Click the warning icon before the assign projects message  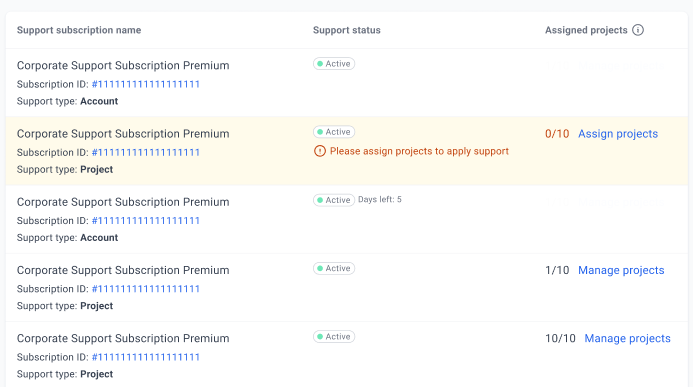pos(320,151)
